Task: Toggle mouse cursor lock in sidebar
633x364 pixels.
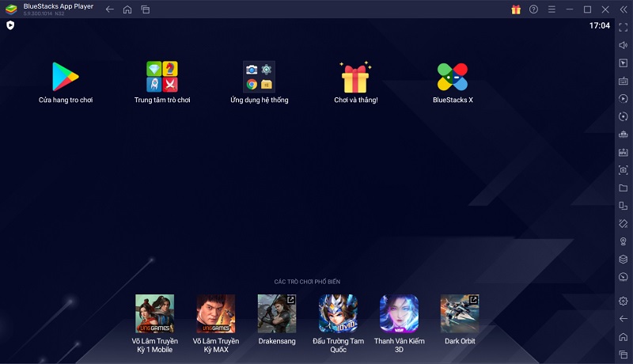Action: click(624, 63)
